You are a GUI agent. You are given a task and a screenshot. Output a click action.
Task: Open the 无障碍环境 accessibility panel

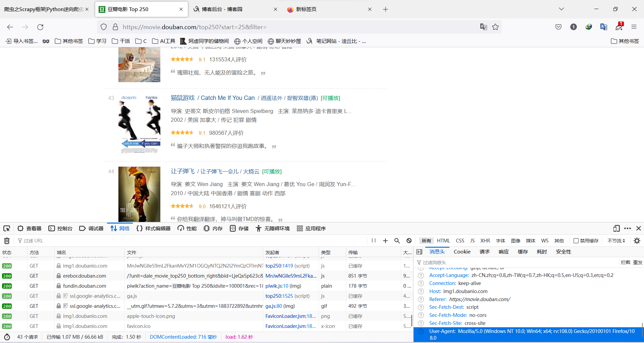272,228
